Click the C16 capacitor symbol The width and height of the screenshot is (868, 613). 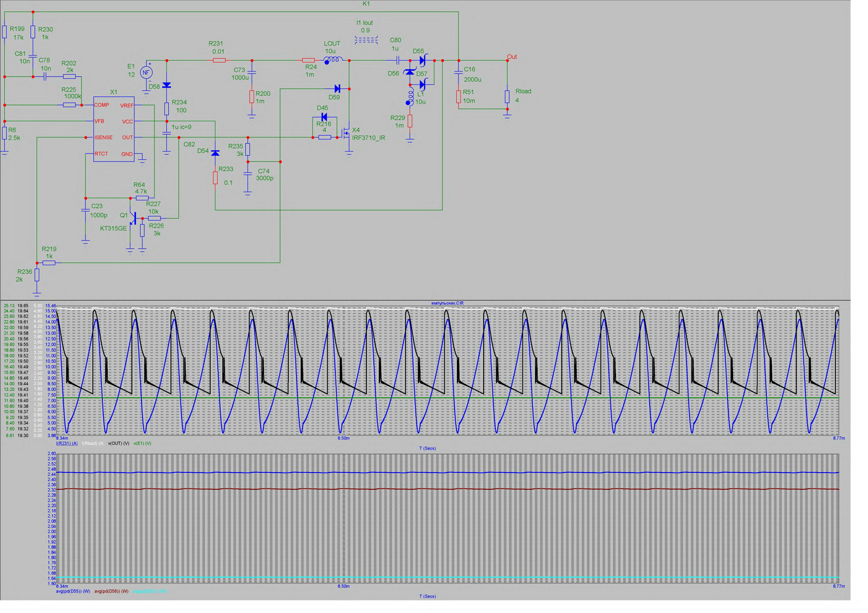(459, 73)
